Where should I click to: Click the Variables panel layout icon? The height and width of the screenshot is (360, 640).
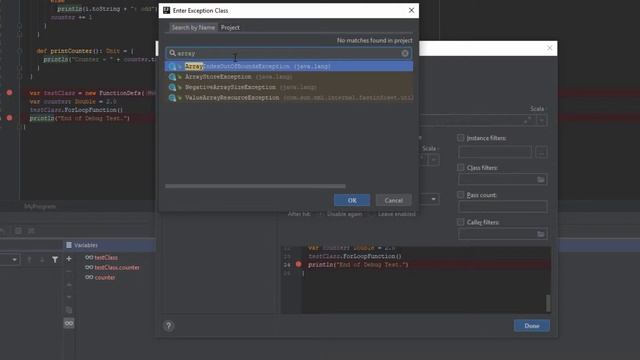[69, 245]
